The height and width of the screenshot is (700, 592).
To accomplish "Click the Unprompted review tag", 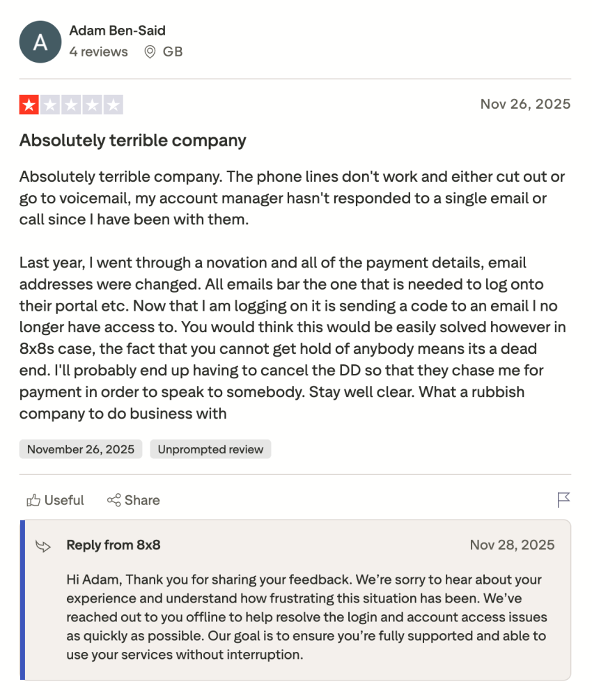I will coord(210,449).
